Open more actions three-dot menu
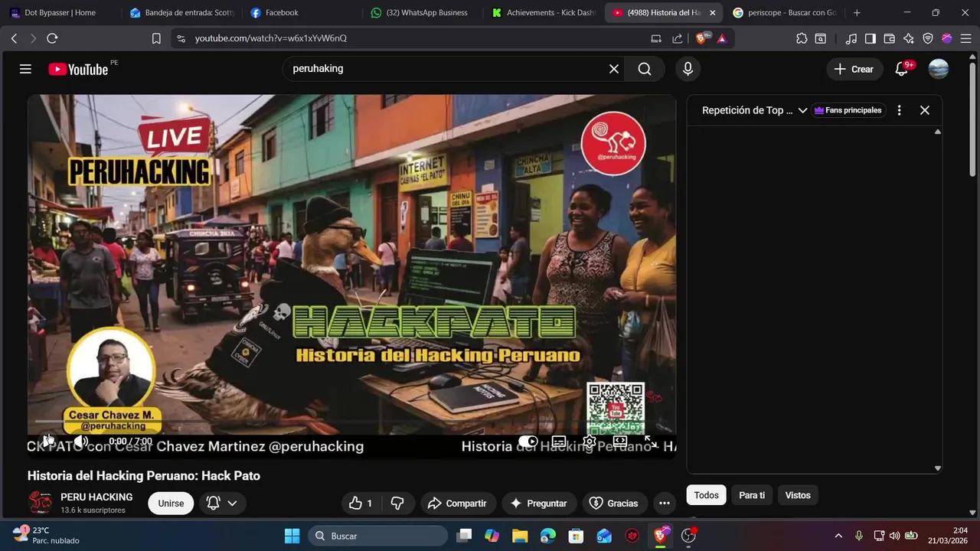The width and height of the screenshot is (980, 551). pos(665,504)
